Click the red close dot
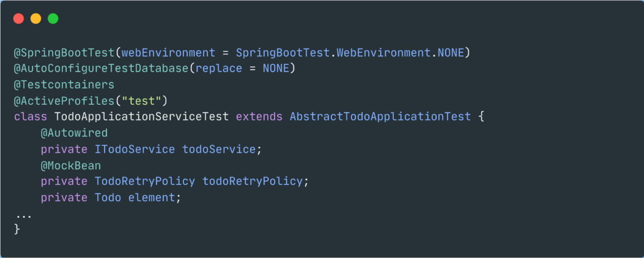The image size is (644, 258). click(x=18, y=18)
